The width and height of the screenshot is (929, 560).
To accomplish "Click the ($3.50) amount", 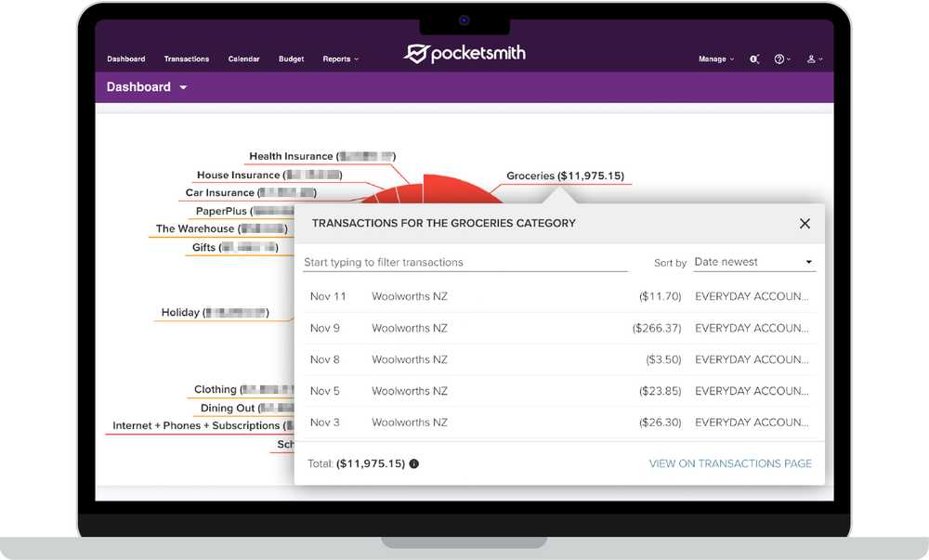I will pyautogui.click(x=663, y=359).
